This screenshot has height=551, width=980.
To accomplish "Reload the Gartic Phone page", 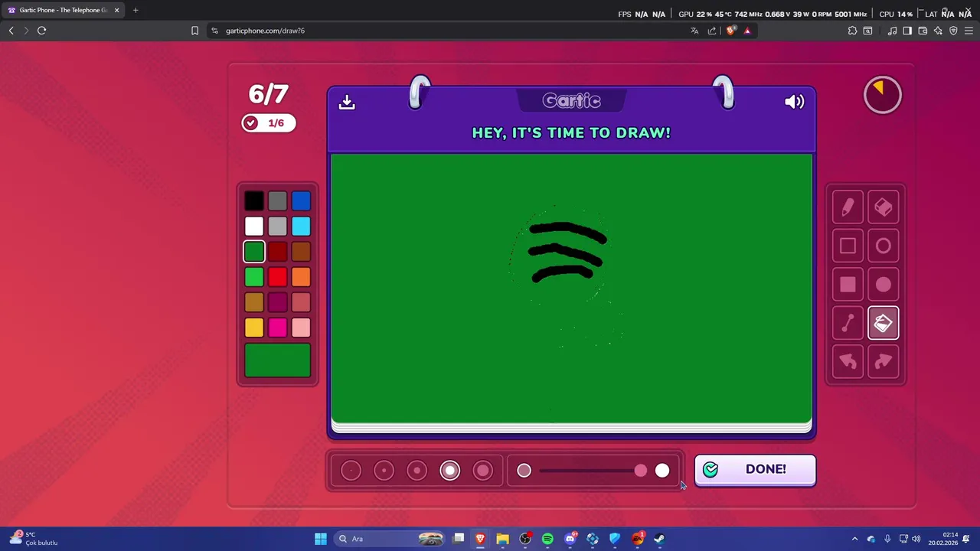I will tap(41, 31).
